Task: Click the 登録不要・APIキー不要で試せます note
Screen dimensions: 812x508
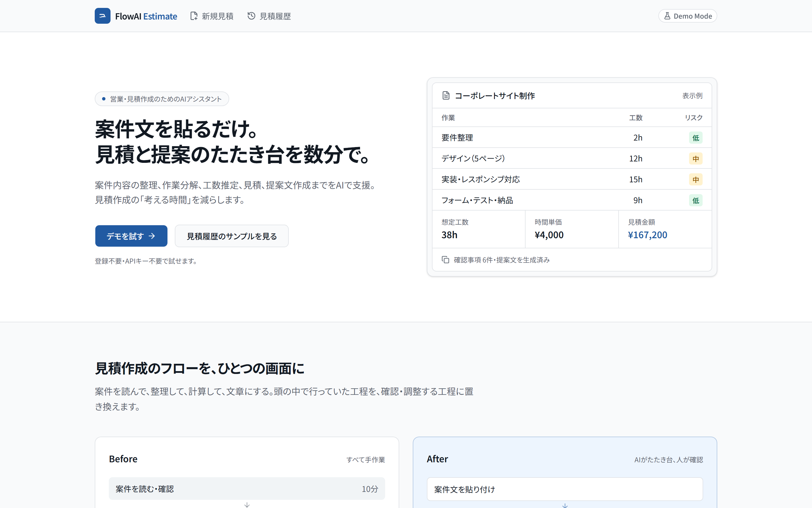Action: pyautogui.click(x=147, y=261)
